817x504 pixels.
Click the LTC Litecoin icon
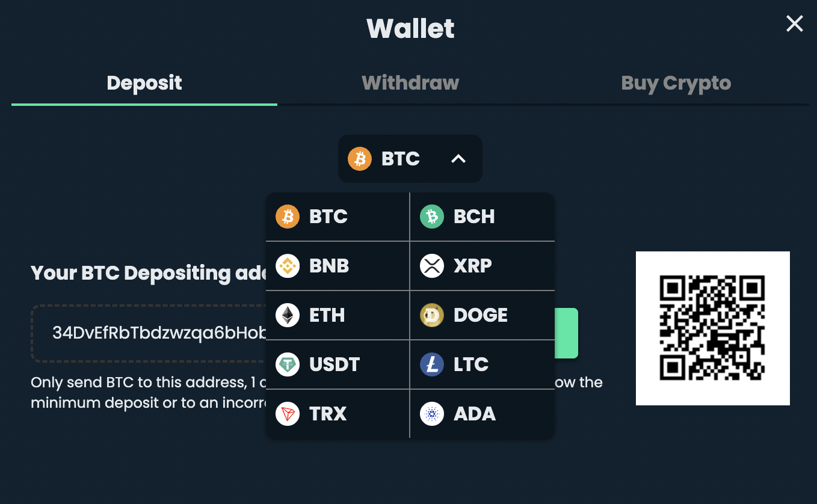432,364
